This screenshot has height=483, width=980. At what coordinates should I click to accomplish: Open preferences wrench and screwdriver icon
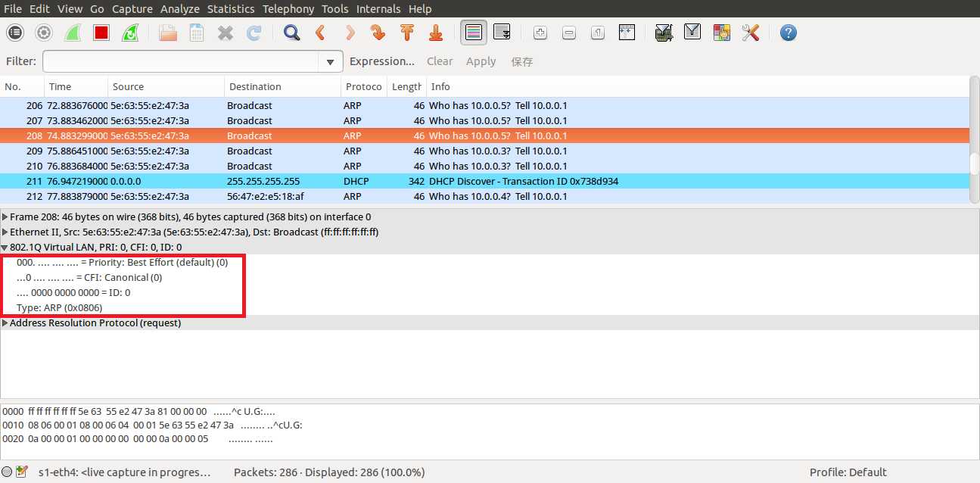(x=750, y=33)
